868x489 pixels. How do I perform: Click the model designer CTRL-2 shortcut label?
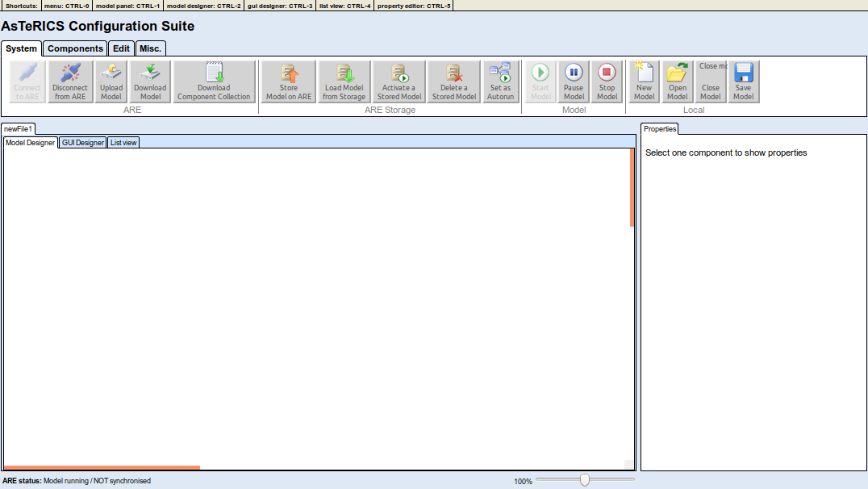(204, 6)
